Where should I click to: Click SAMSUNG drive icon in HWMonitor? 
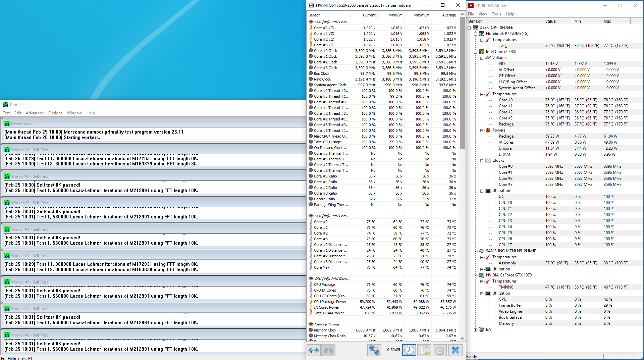(x=482, y=251)
